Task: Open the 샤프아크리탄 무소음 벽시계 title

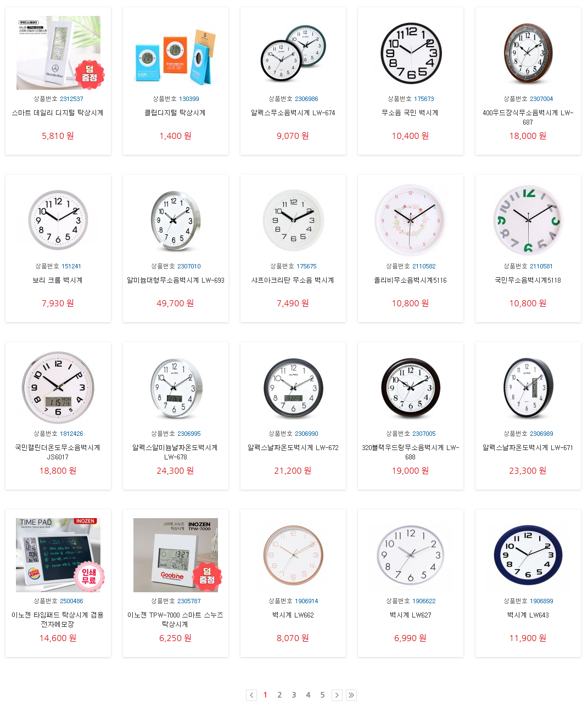Action: click(x=293, y=280)
